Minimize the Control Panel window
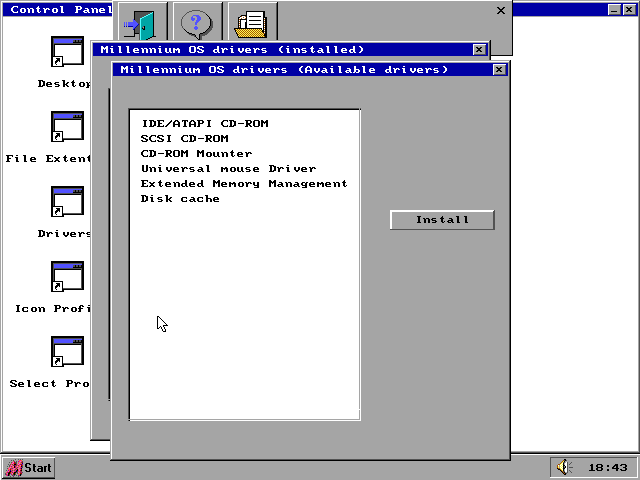Viewport: 640px width, 480px height. [614, 9]
